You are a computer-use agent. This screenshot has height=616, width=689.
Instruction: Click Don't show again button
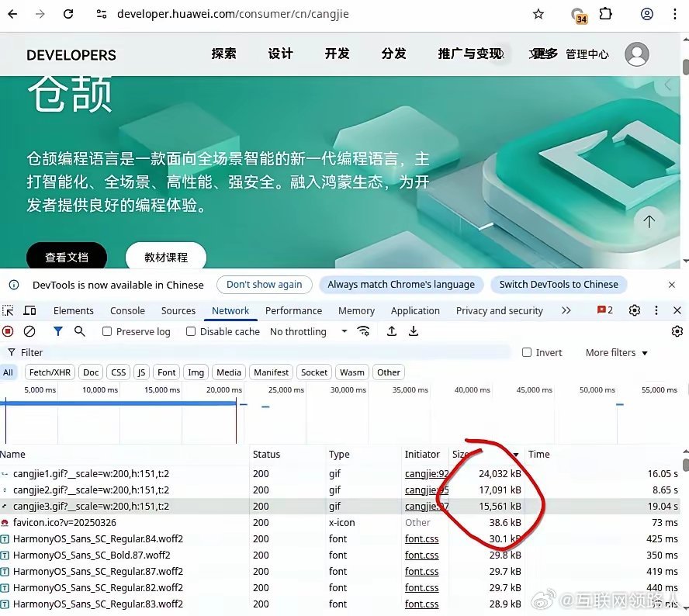click(265, 285)
